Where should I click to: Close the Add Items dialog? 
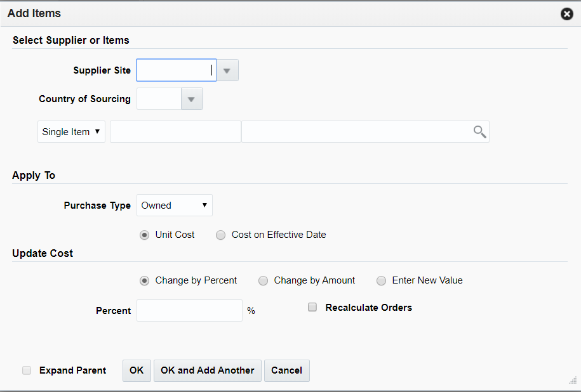pyautogui.click(x=566, y=13)
